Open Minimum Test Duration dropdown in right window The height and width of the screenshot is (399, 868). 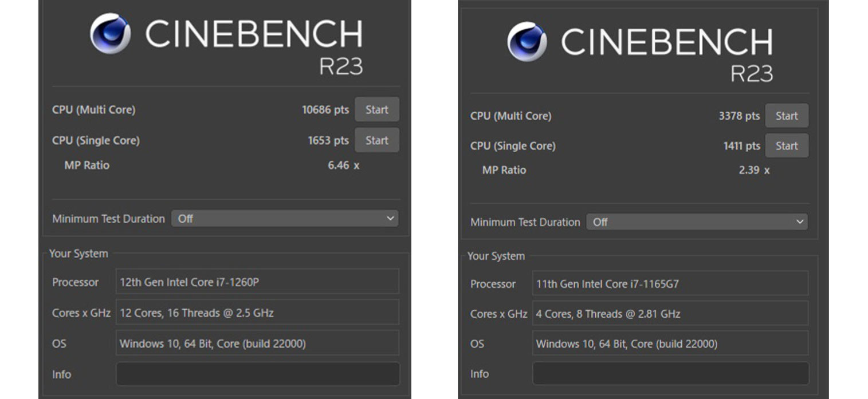[x=697, y=222]
